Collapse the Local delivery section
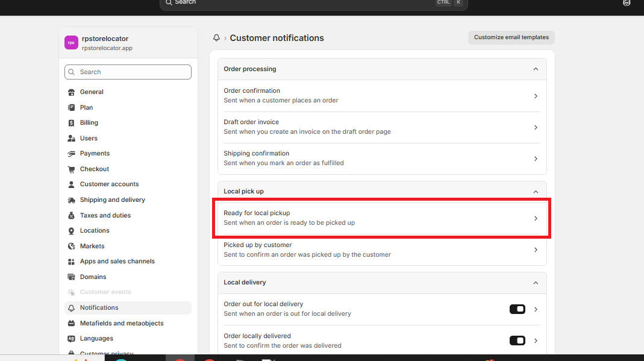The image size is (644, 361). click(536, 283)
